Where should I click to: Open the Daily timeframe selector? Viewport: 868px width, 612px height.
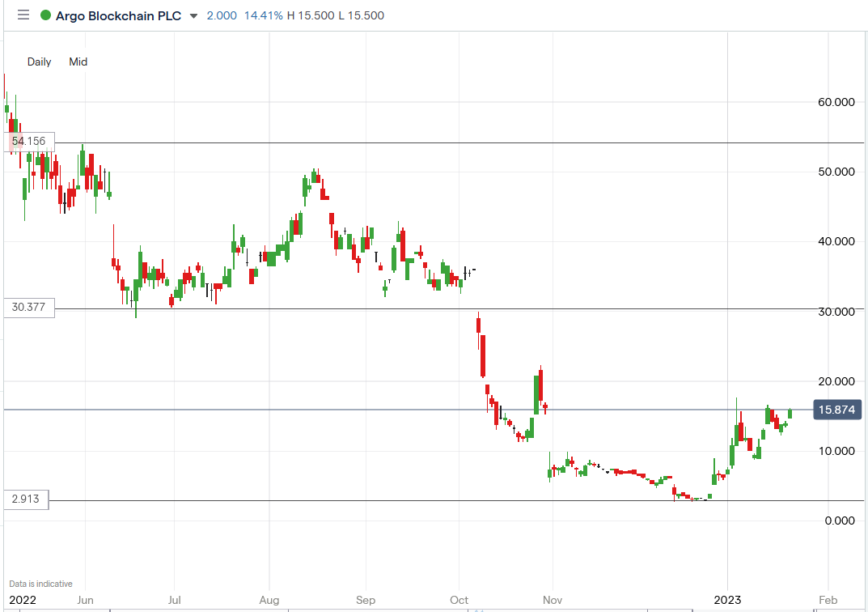40,62
